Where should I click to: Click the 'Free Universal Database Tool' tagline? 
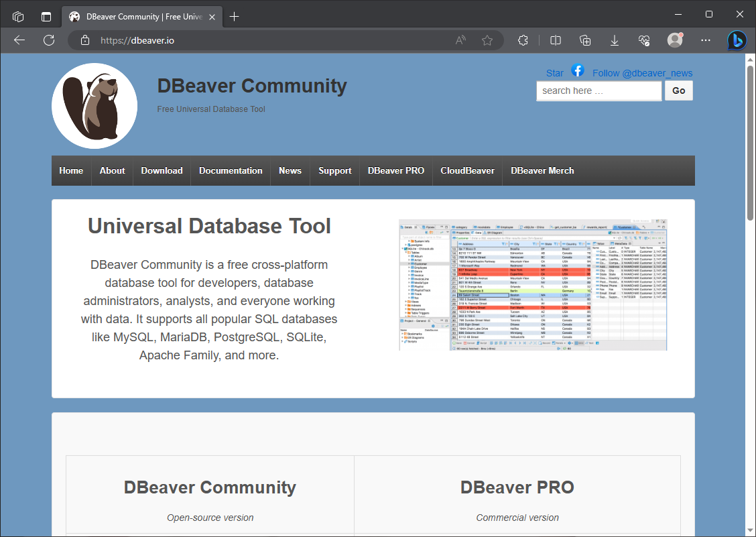tap(211, 109)
